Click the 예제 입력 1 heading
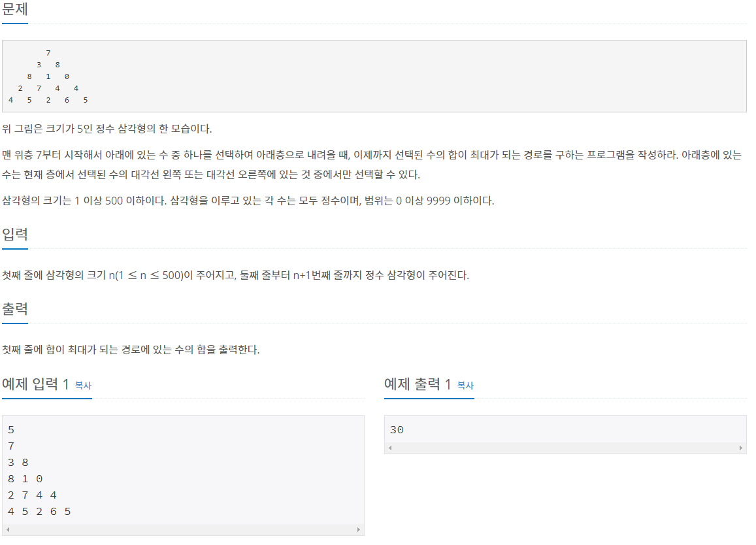The height and width of the screenshot is (545, 756). click(x=35, y=384)
